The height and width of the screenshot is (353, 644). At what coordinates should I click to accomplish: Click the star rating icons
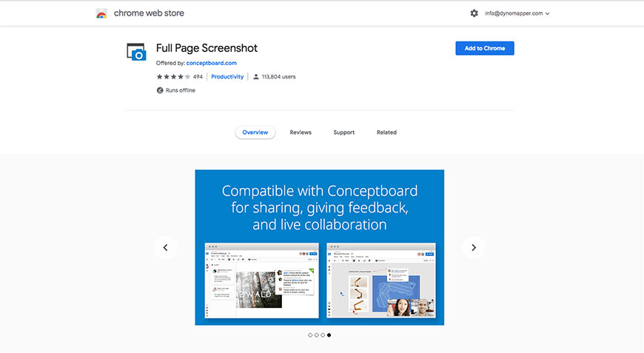coord(173,77)
